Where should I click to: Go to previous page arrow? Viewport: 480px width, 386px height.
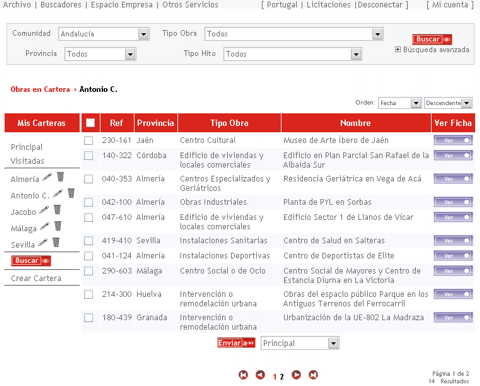click(x=260, y=375)
